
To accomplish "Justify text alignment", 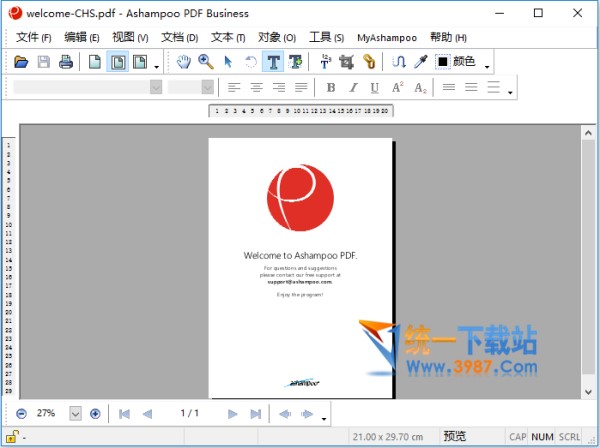I will pyautogui.click(x=301, y=88).
